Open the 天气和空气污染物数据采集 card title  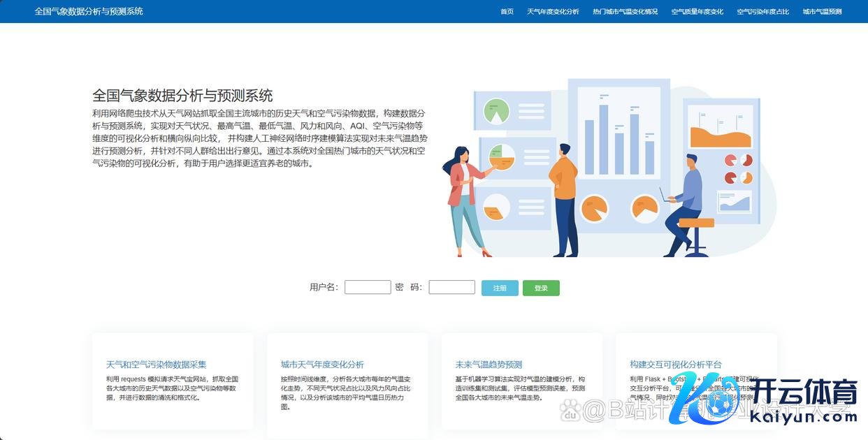(156, 365)
